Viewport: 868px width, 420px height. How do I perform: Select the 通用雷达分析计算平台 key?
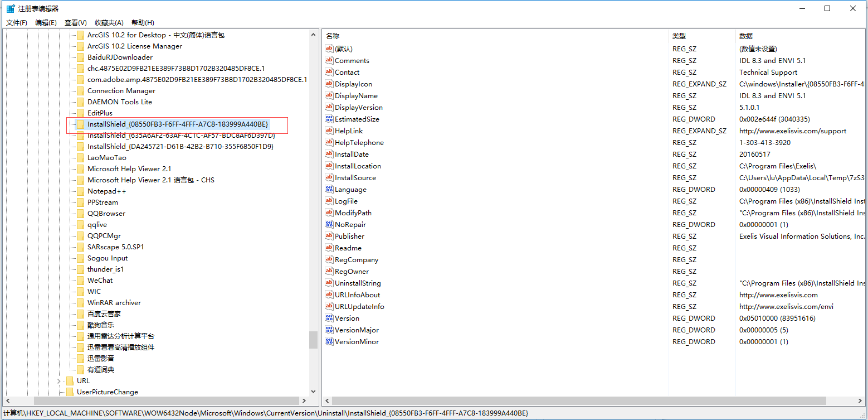121,336
